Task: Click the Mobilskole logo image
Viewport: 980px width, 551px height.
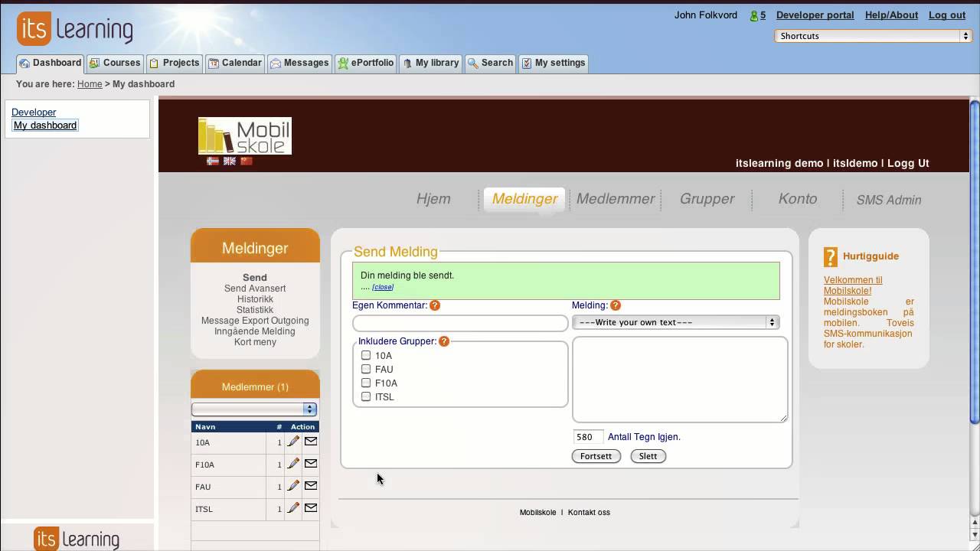Action: [245, 136]
